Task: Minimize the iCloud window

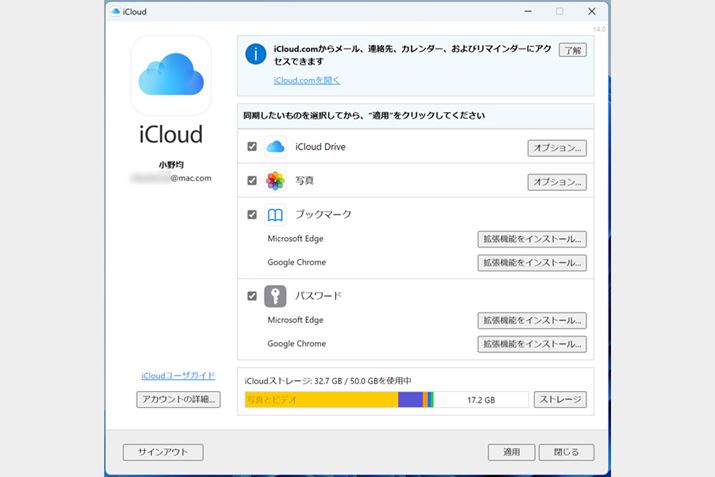Action: pos(528,11)
